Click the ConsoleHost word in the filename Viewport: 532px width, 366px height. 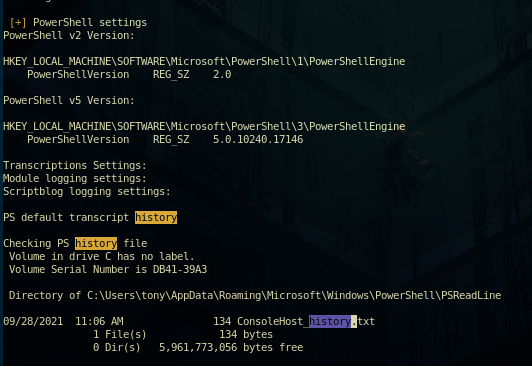point(270,321)
